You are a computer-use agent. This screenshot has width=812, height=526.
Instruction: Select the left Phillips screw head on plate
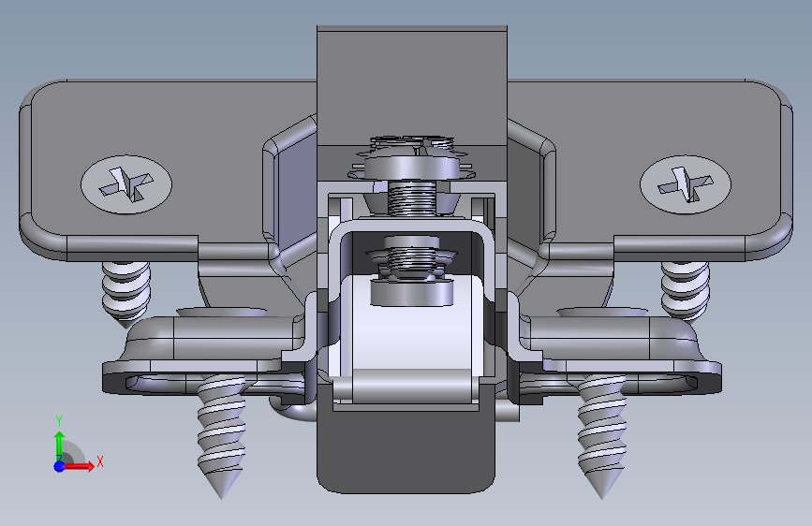click(126, 184)
